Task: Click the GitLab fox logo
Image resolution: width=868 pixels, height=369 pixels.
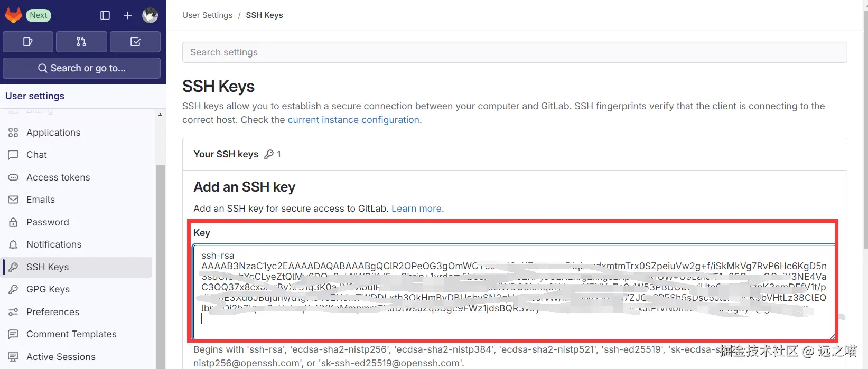Action: tap(13, 15)
